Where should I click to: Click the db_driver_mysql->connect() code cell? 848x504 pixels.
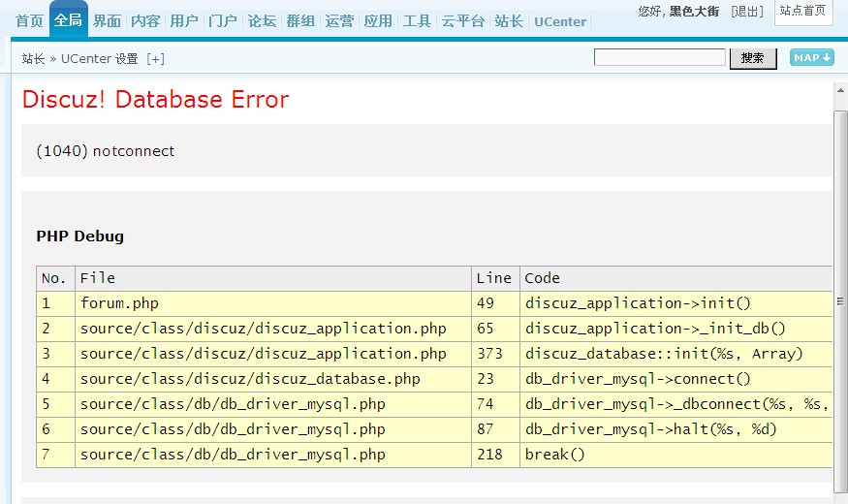(x=676, y=379)
